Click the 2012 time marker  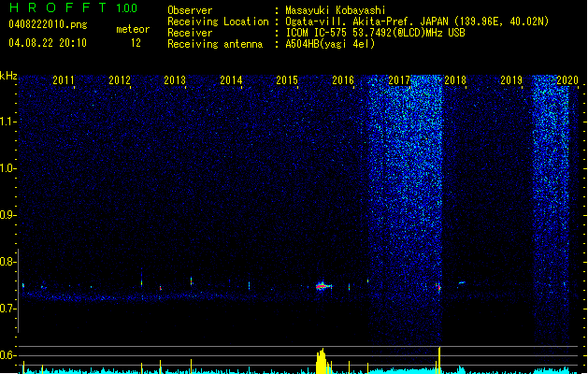pos(120,80)
